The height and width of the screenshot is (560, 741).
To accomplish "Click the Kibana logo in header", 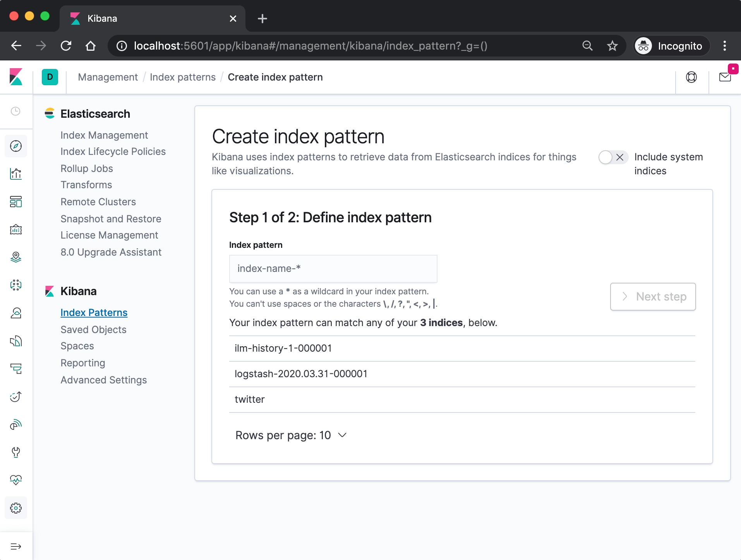I will click(x=16, y=77).
